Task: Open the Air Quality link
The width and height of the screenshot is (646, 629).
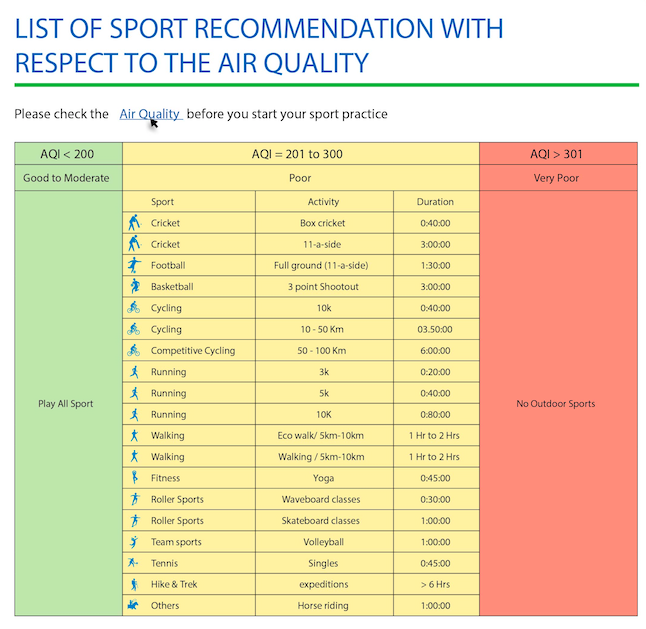Action: (150, 114)
